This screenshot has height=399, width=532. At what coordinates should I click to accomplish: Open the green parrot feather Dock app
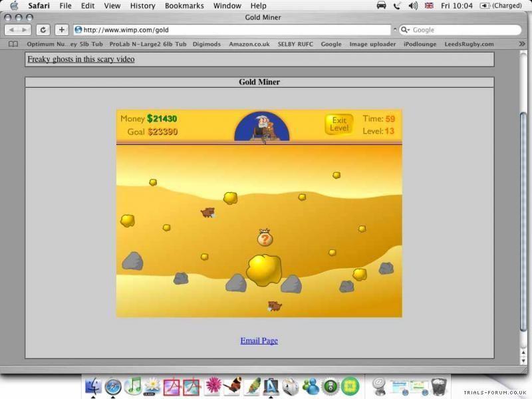click(x=252, y=386)
